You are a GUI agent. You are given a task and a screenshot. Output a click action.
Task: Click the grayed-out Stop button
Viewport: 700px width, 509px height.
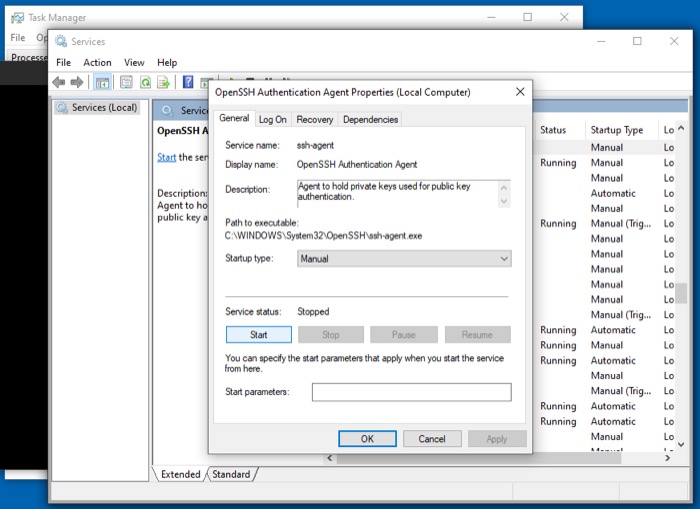point(331,335)
